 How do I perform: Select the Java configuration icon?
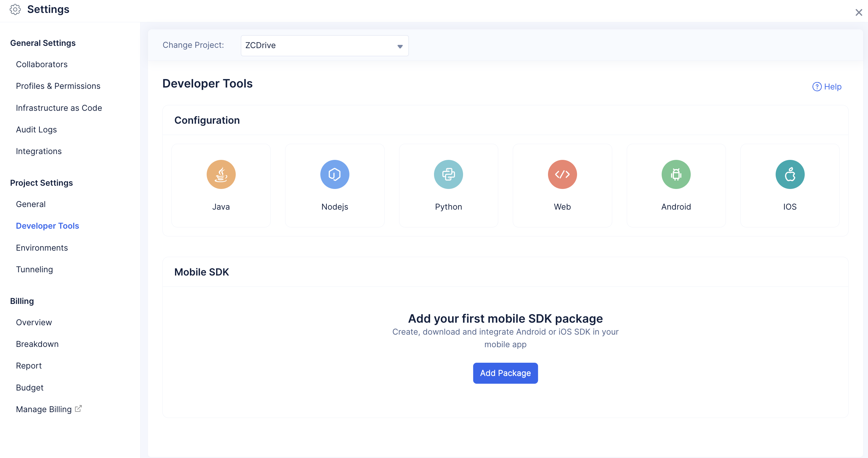(221, 174)
